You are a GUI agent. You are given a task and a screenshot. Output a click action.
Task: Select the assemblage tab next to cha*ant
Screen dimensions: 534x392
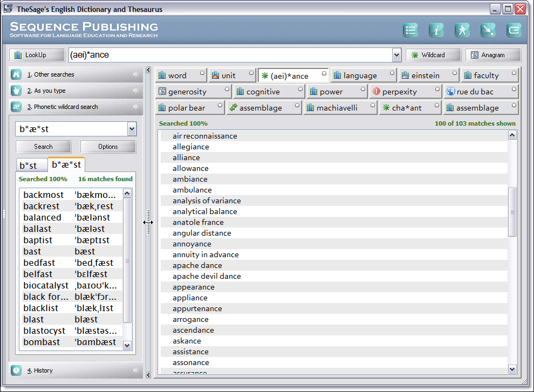click(481, 108)
